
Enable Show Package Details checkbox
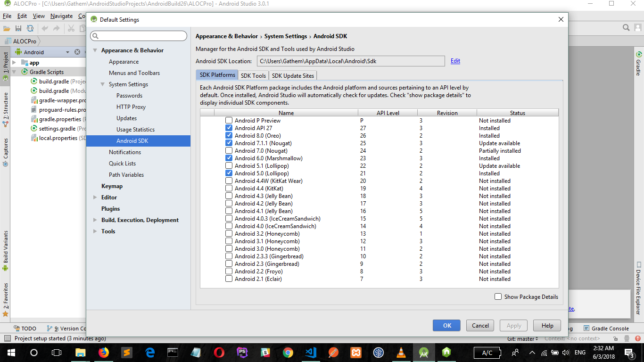pos(498,296)
